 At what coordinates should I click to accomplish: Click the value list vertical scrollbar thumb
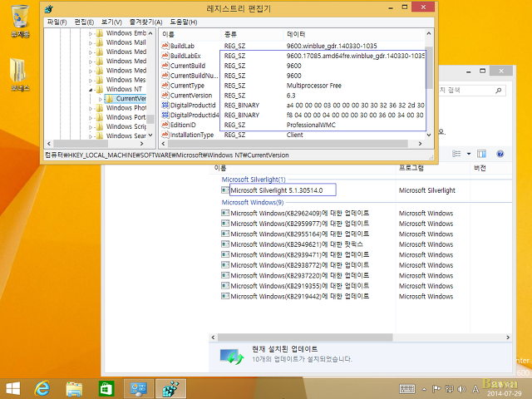click(x=429, y=67)
